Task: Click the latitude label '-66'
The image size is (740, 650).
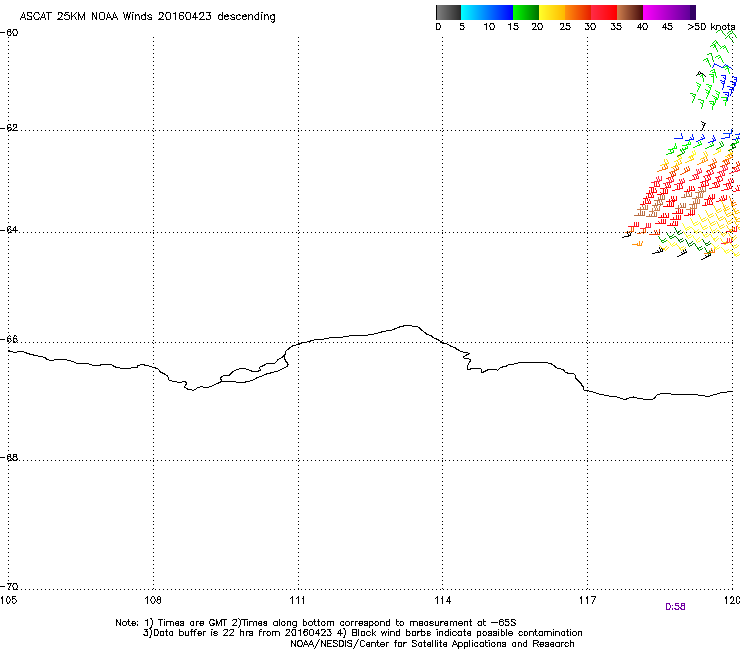Action: (x=9, y=339)
